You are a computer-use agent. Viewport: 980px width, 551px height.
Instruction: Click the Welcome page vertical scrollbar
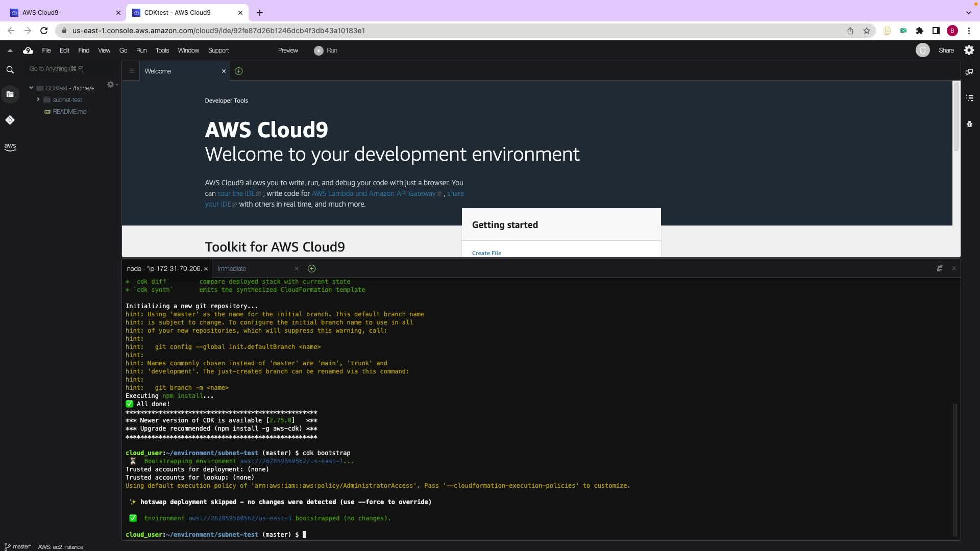click(x=956, y=117)
